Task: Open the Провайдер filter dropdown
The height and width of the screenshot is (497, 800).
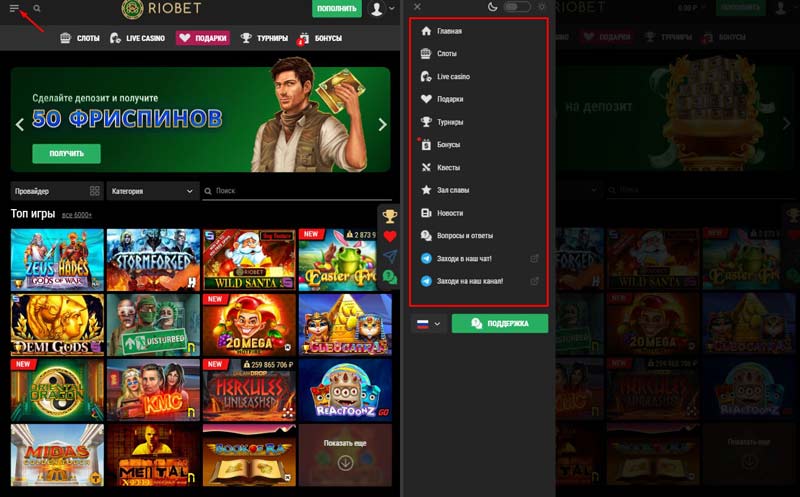Action: pyautogui.click(x=50, y=190)
